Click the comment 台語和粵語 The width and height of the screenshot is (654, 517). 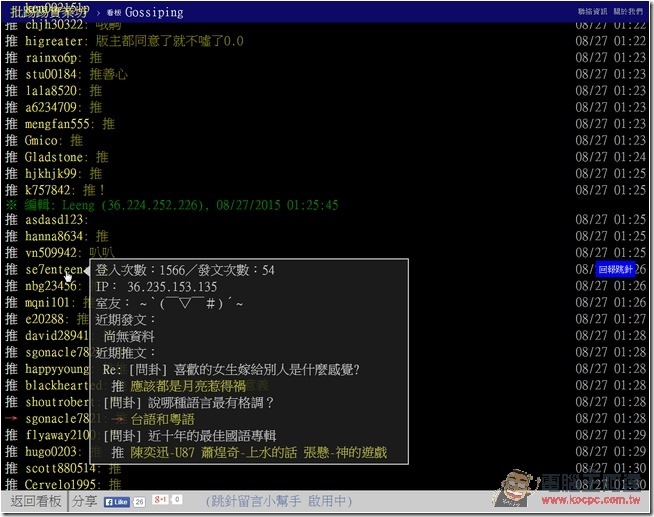click(163, 419)
